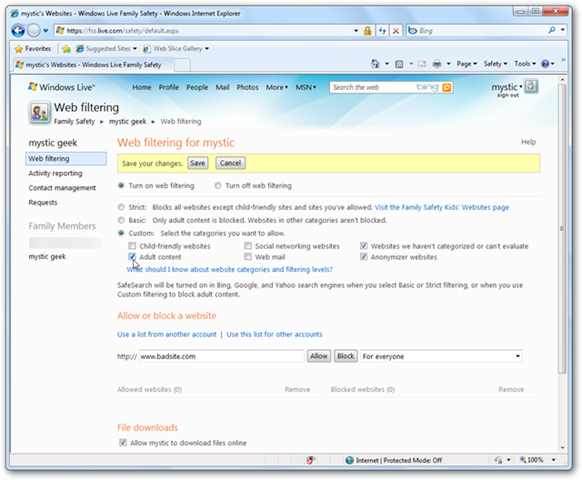This screenshot has height=480, width=582.
Task: Click the Refresh page icon
Action: 382,31
